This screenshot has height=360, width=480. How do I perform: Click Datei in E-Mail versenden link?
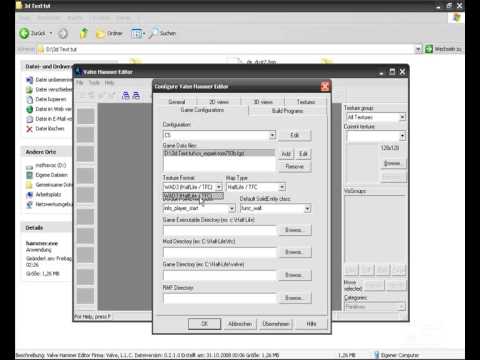click(x=49, y=119)
